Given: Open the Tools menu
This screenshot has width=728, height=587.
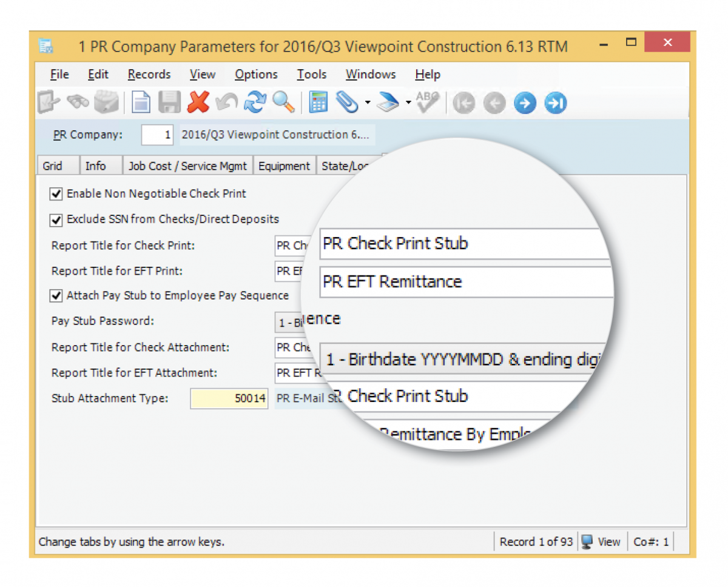Looking at the screenshot, I should coord(312,75).
